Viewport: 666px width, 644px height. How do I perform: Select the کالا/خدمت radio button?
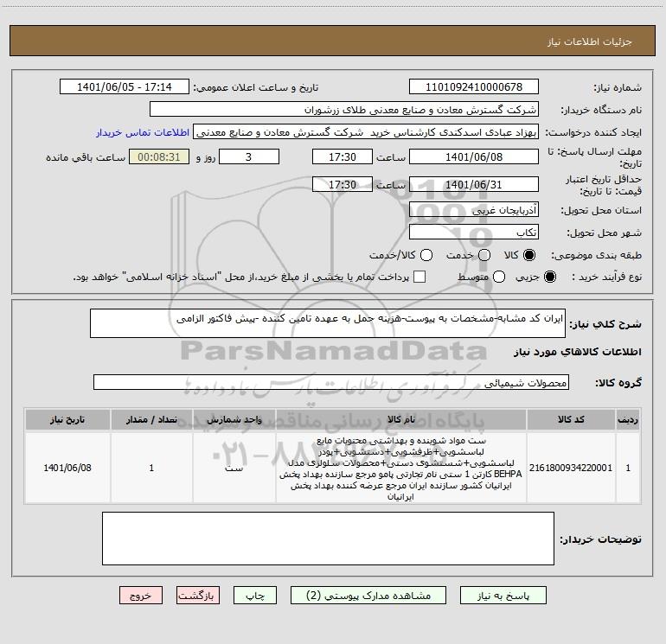(x=426, y=255)
